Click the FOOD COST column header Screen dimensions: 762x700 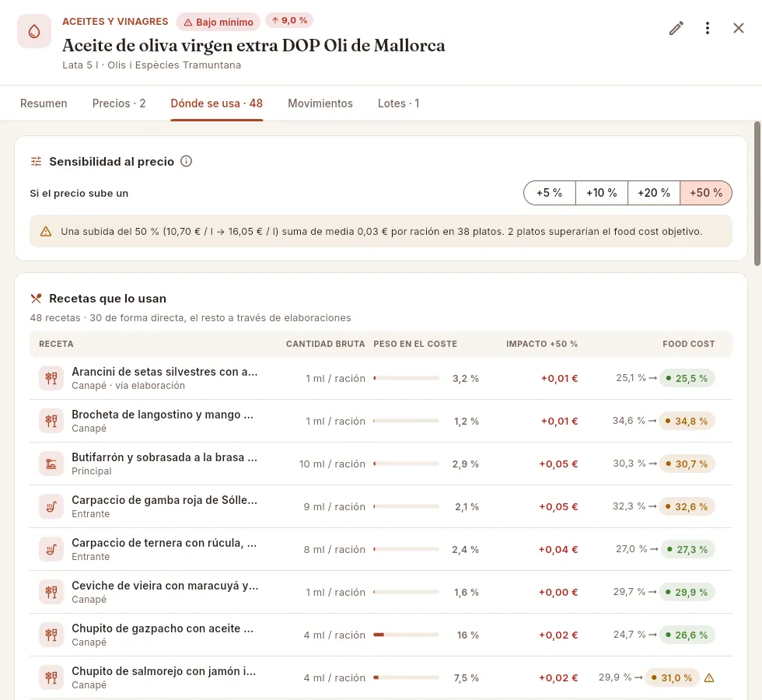coord(689,344)
